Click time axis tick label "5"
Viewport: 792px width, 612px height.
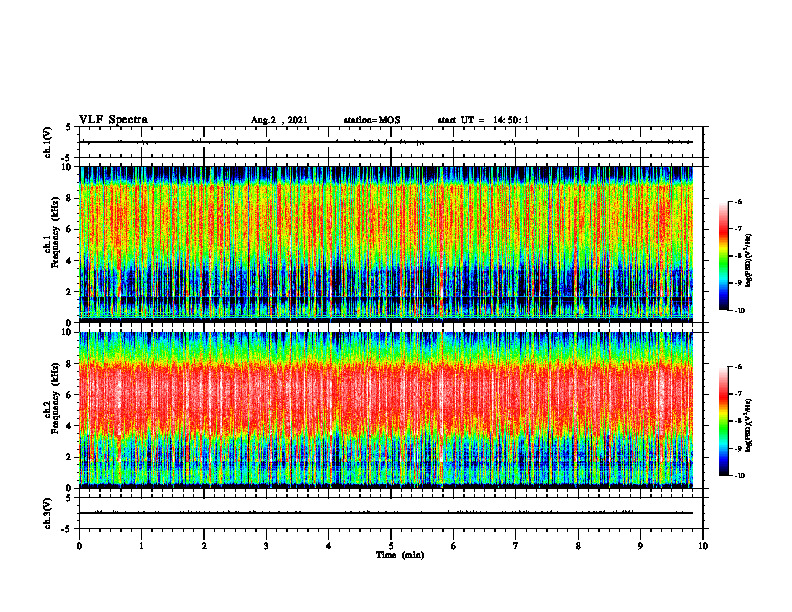(391, 546)
